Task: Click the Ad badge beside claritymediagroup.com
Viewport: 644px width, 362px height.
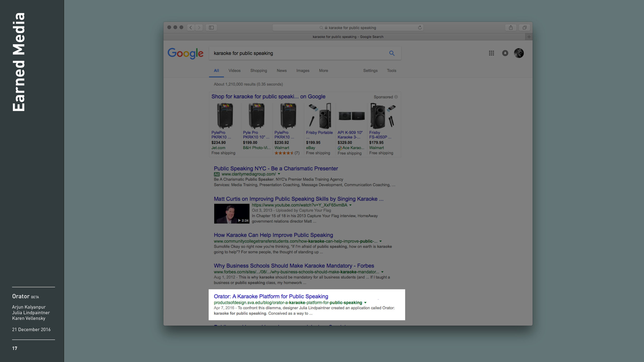Action: pyautogui.click(x=217, y=174)
